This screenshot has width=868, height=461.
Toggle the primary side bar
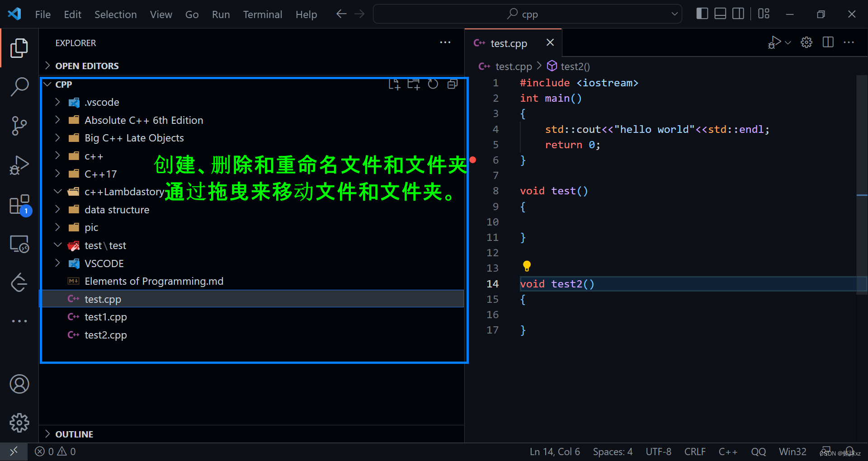(702, 14)
